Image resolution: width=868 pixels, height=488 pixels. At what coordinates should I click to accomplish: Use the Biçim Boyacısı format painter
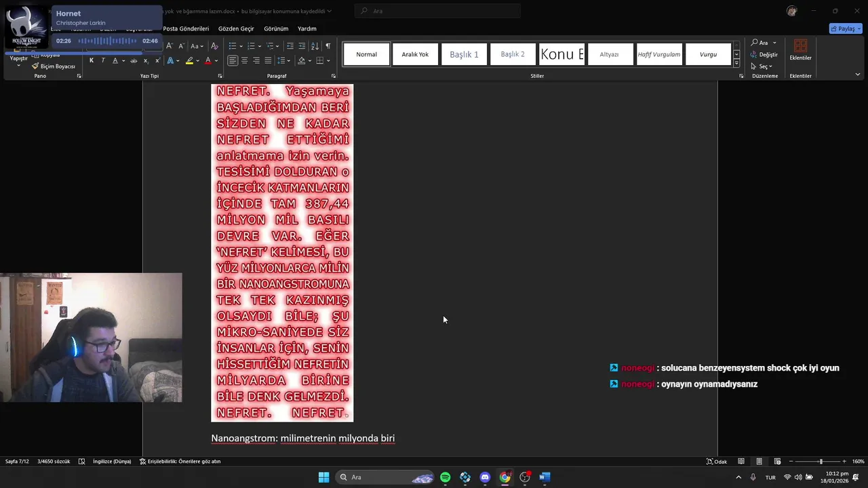coord(54,66)
